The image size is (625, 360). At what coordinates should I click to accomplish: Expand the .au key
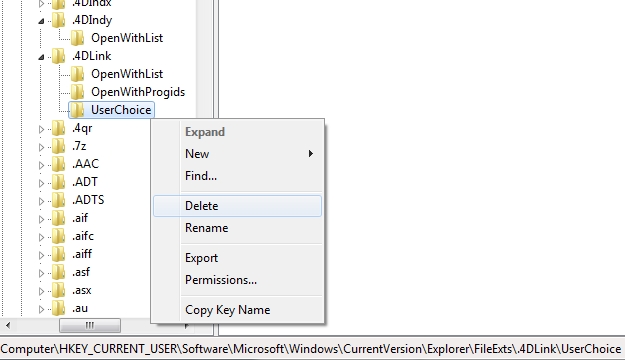click(41, 309)
